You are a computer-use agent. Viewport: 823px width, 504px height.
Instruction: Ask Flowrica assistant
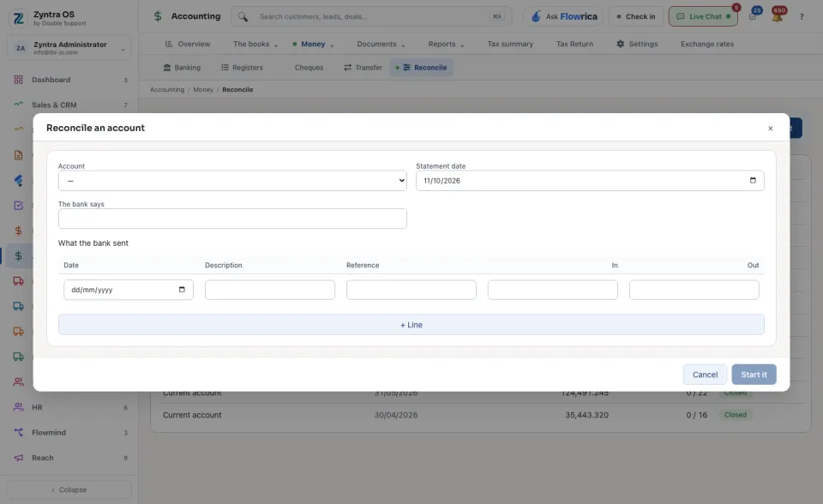(x=564, y=16)
